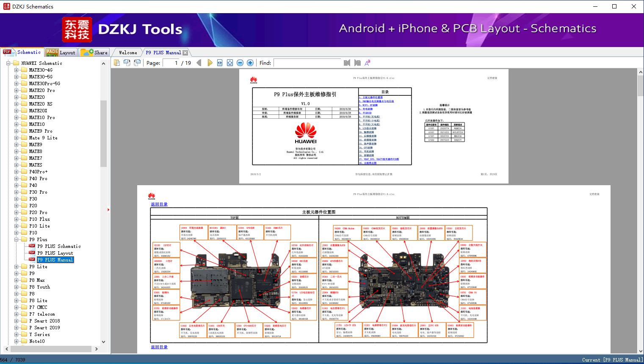Toggle the match case search option
Screen dimensions: 644x364
coord(368,63)
